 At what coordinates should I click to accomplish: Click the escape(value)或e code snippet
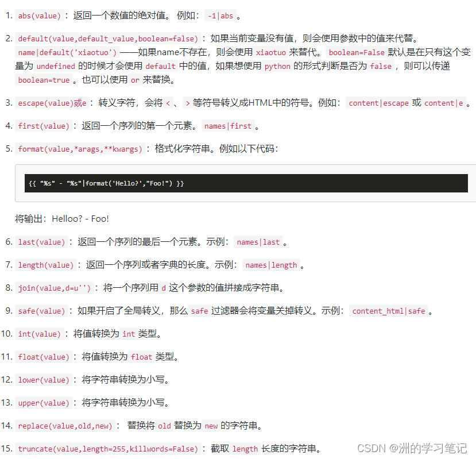point(52,103)
